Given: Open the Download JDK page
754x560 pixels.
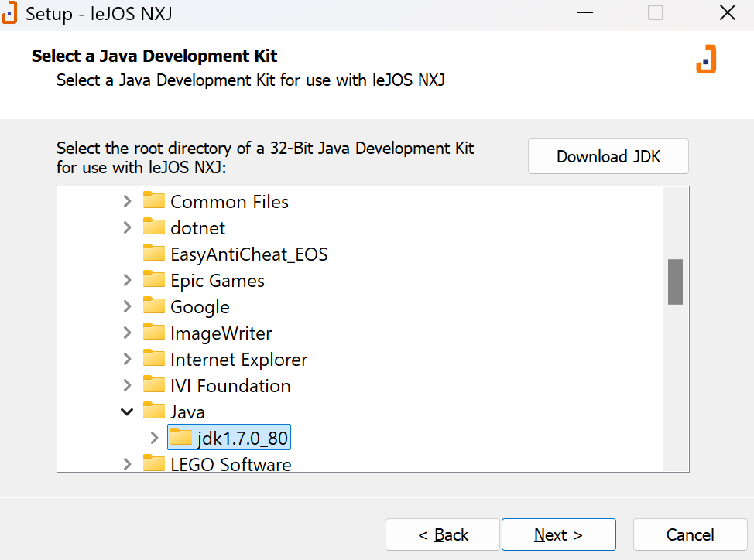Looking at the screenshot, I should [608, 156].
